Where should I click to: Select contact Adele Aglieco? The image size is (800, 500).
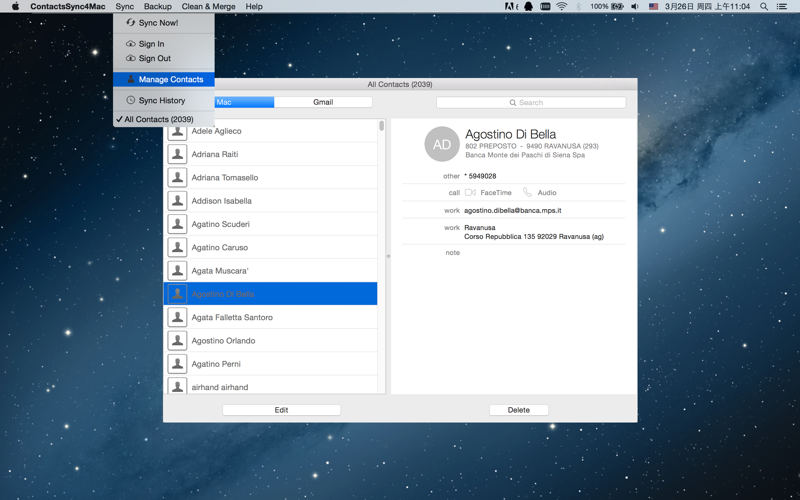pyautogui.click(x=270, y=131)
